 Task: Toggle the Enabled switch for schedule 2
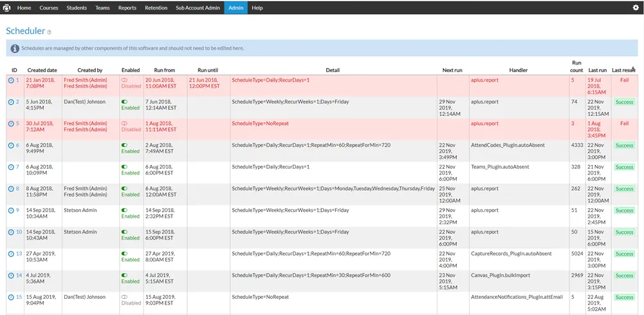click(x=124, y=102)
